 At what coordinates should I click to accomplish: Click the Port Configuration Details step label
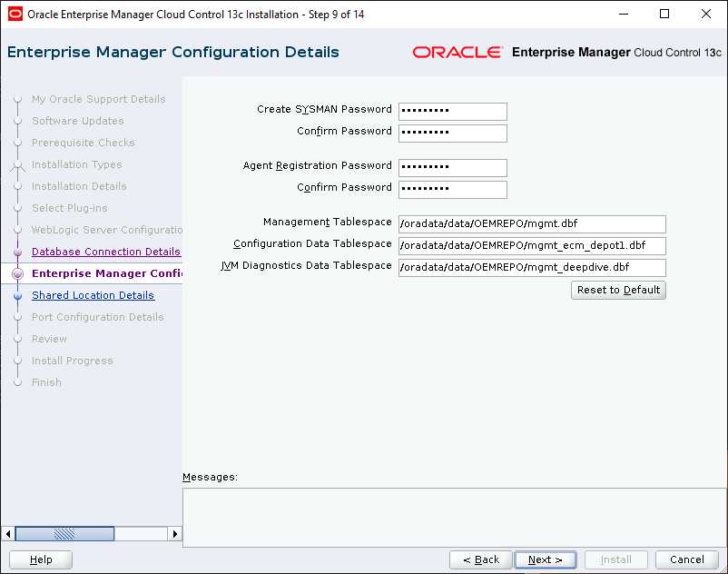coord(97,317)
